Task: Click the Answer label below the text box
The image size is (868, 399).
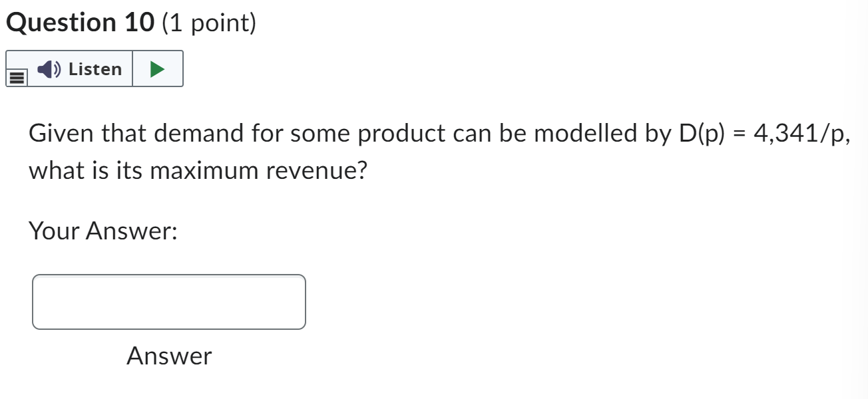Action: coord(168,356)
